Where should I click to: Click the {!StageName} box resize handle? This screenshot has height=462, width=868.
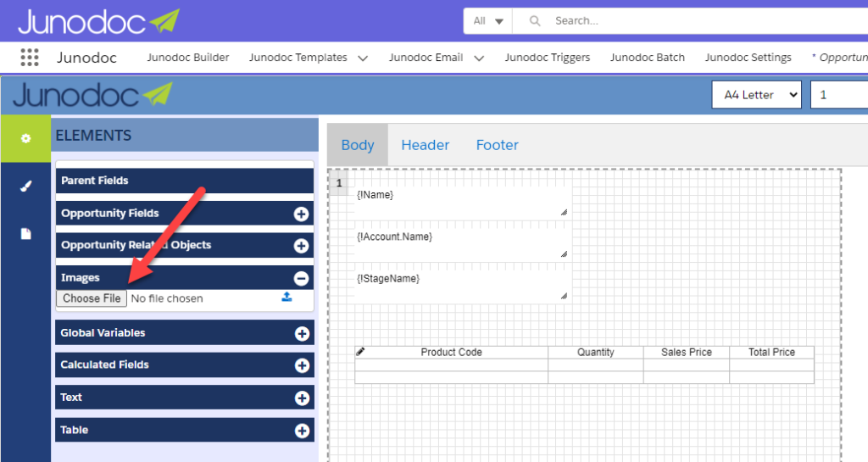click(564, 296)
